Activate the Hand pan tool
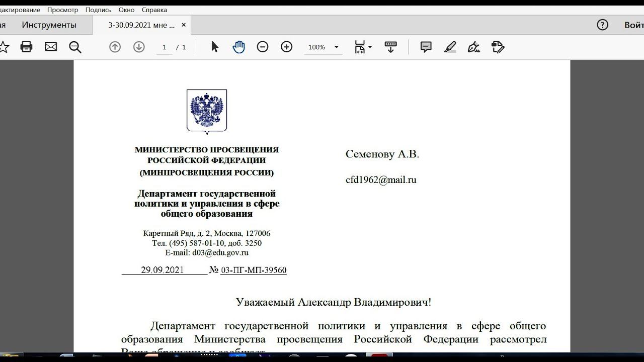Image resolution: width=644 pixels, height=362 pixels. click(238, 47)
